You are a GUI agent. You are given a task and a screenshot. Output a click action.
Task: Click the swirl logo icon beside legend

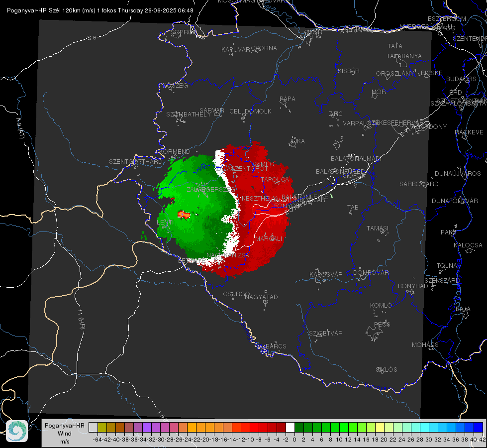(17, 431)
